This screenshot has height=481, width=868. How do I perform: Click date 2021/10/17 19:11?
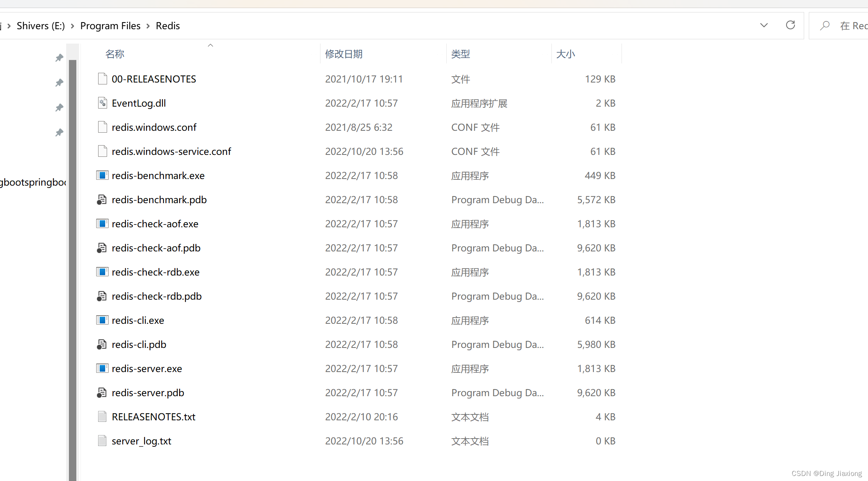point(364,79)
